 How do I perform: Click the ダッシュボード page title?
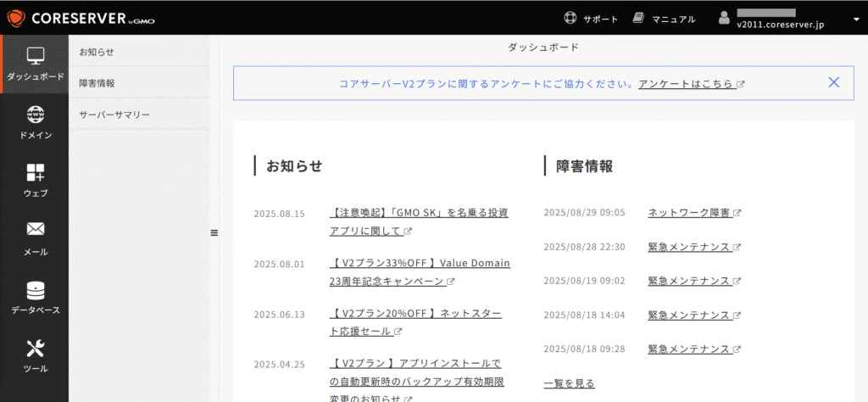click(543, 47)
